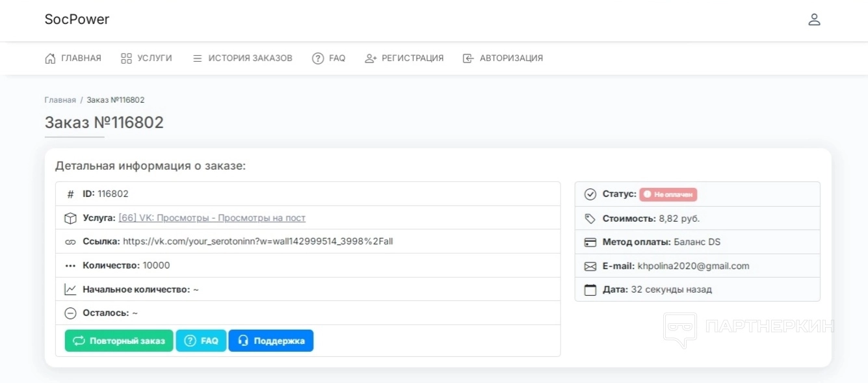Image resolution: width=868 pixels, height=383 pixels.
Task: Open the УСЛУГИ menu item
Action: [x=146, y=59]
